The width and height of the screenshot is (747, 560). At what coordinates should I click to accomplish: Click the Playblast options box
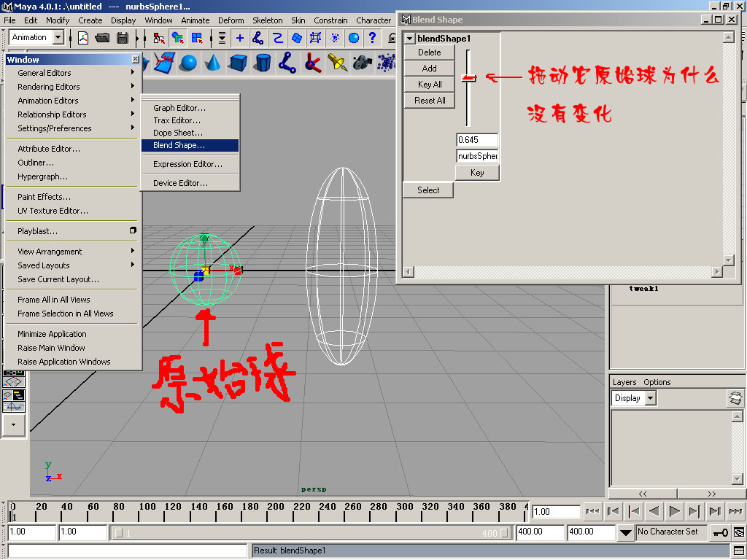pyautogui.click(x=133, y=230)
